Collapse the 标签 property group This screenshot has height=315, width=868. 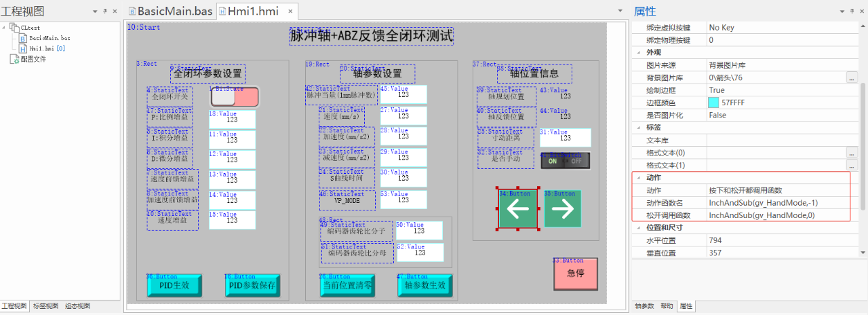pyautogui.click(x=639, y=127)
